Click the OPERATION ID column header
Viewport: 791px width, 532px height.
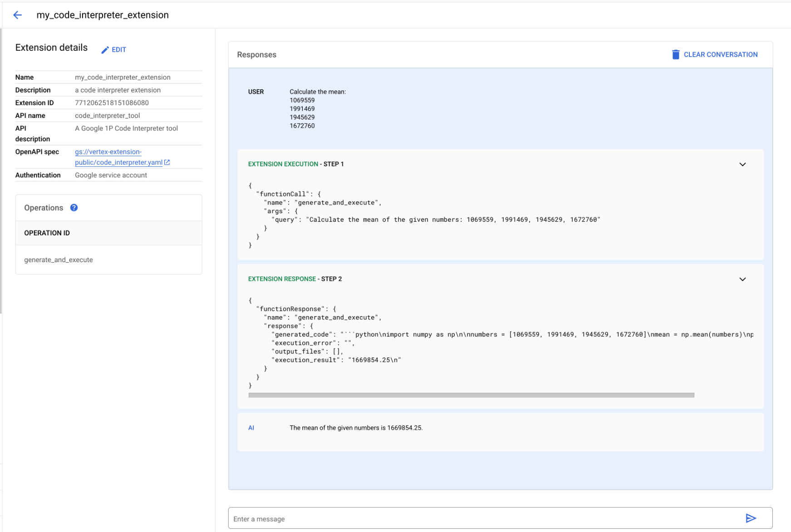47,233
